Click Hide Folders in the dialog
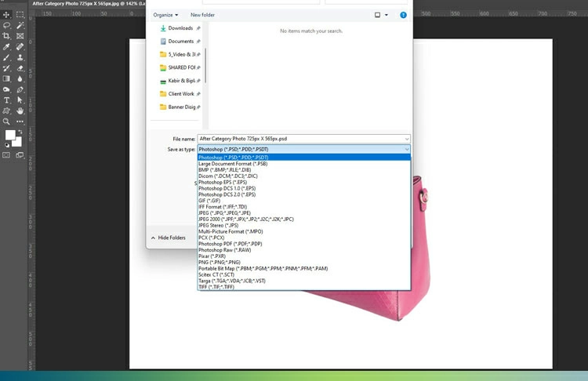The height and width of the screenshot is (381, 588). pos(171,238)
